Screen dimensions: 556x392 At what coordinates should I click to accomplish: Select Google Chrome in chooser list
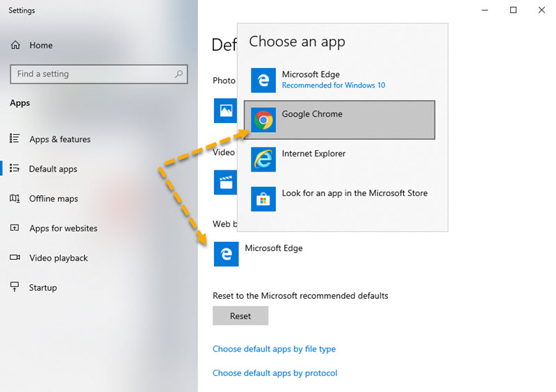[x=339, y=120]
